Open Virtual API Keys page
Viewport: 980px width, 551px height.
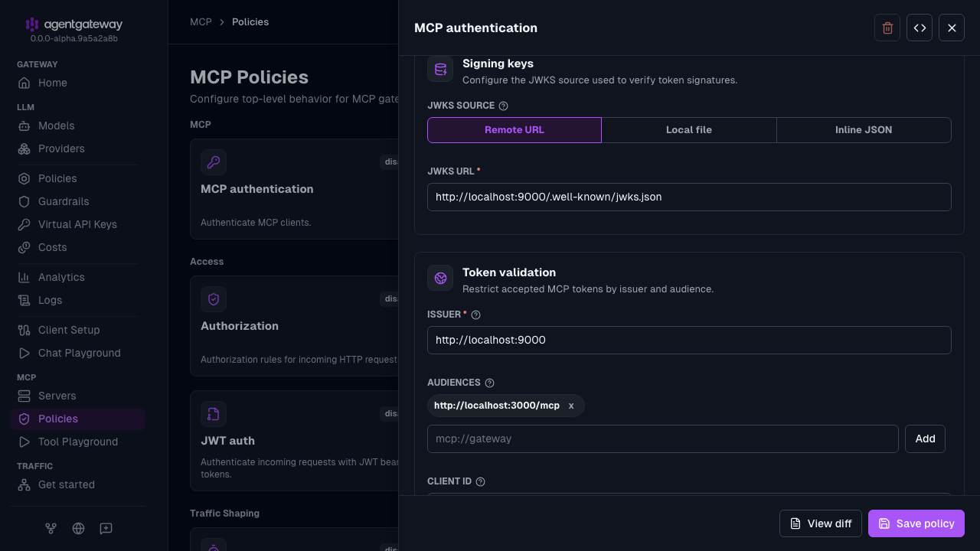tap(78, 224)
